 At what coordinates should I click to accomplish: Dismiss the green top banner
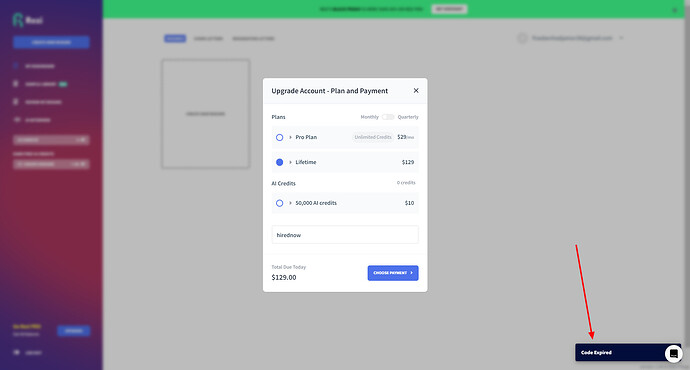pyautogui.click(x=675, y=10)
